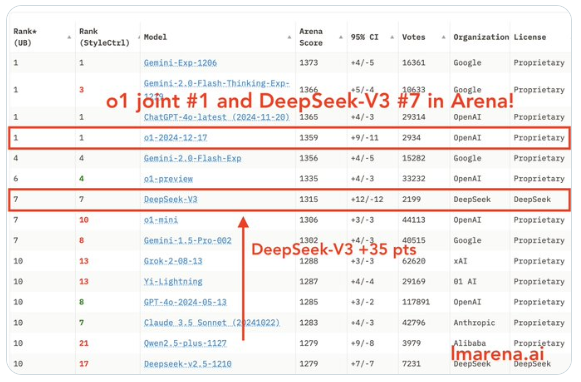This screenshot has height=382, width=581.
Task: Select StyleCtrl rank 21 in Qwen2.5-plus row
Action: pos(84,343)
